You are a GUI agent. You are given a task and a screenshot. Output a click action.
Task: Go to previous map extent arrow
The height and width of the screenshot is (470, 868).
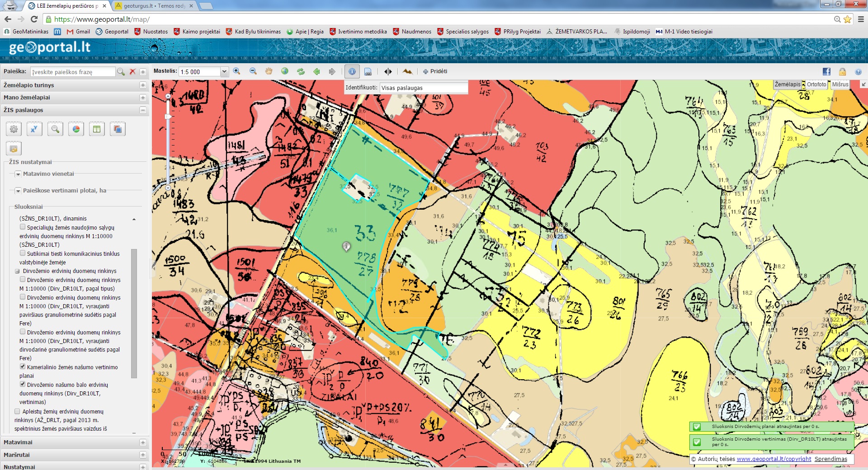[x=316, y=71]
